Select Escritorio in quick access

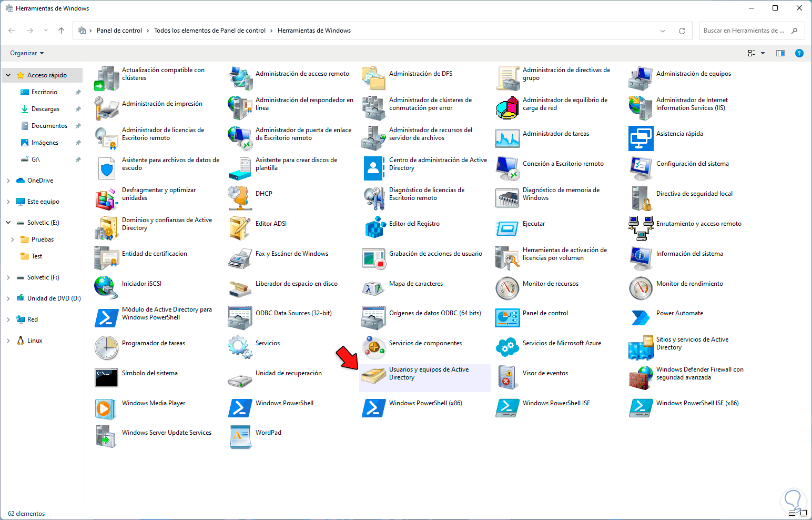click(x=44, y=92)
